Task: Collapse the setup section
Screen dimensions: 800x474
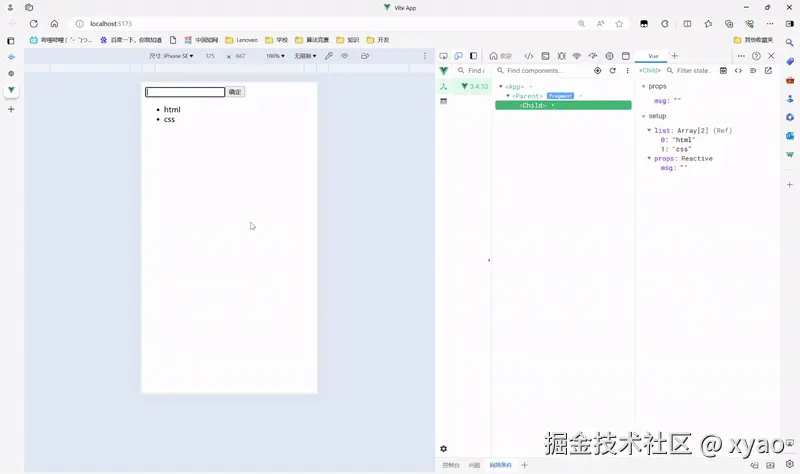Action: point(643,116)
